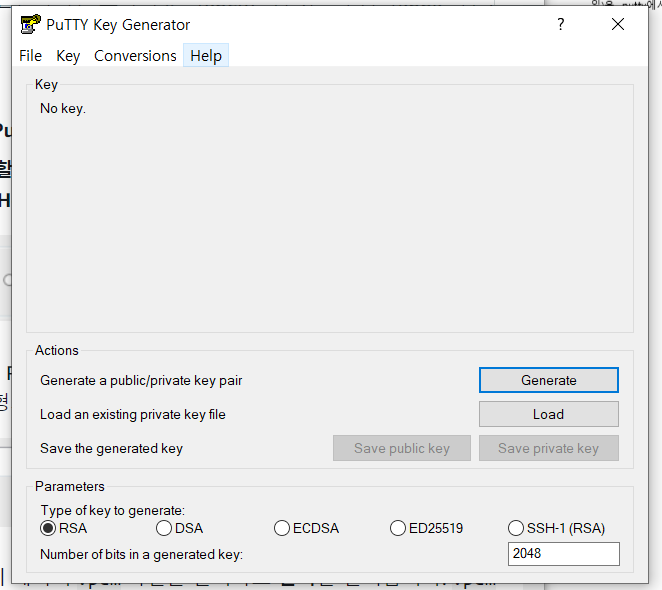Select the DSA key type
This screenshot has height=590, width=662.
point(180,528)
